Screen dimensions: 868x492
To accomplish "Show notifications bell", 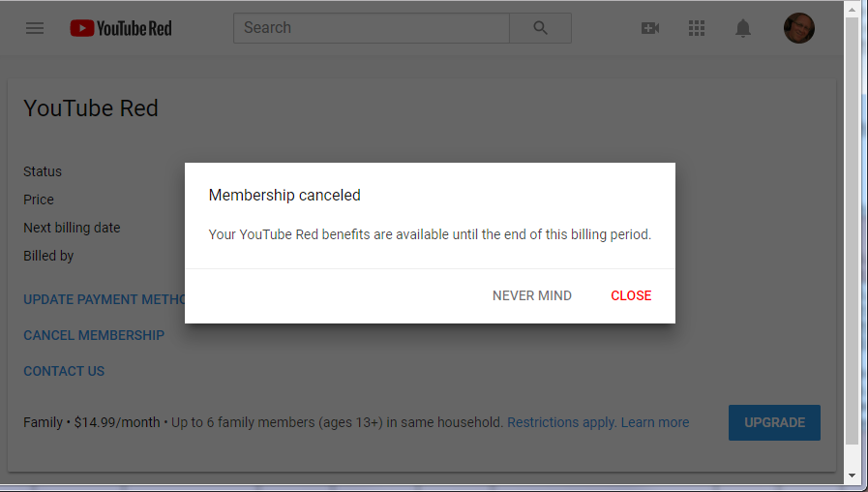I will coord(743,28).
